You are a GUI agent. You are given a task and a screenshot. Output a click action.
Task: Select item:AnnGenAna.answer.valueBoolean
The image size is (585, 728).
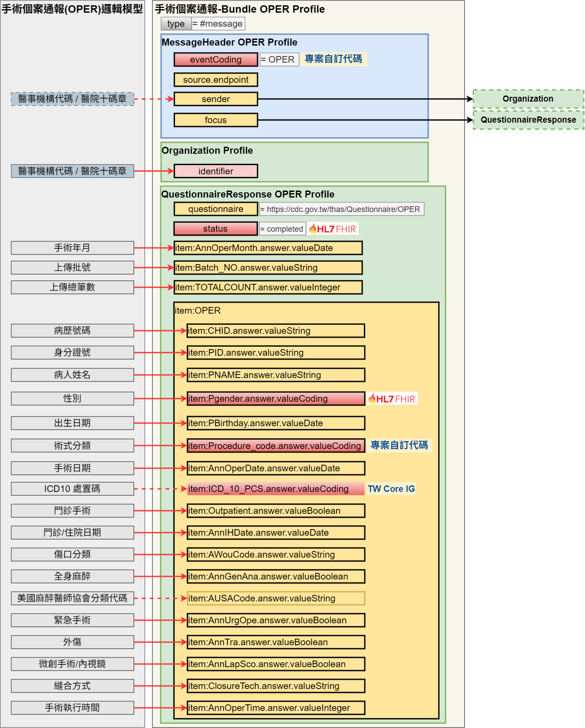[x=276, y=576]
